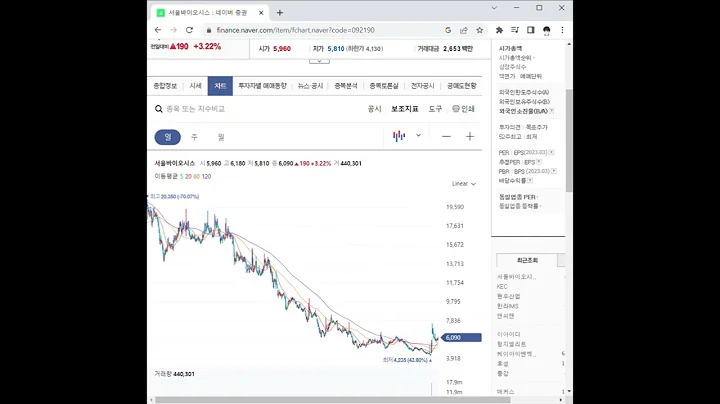
Task: Go back with the browser back arrow
Action: click(x=158, y=30)
